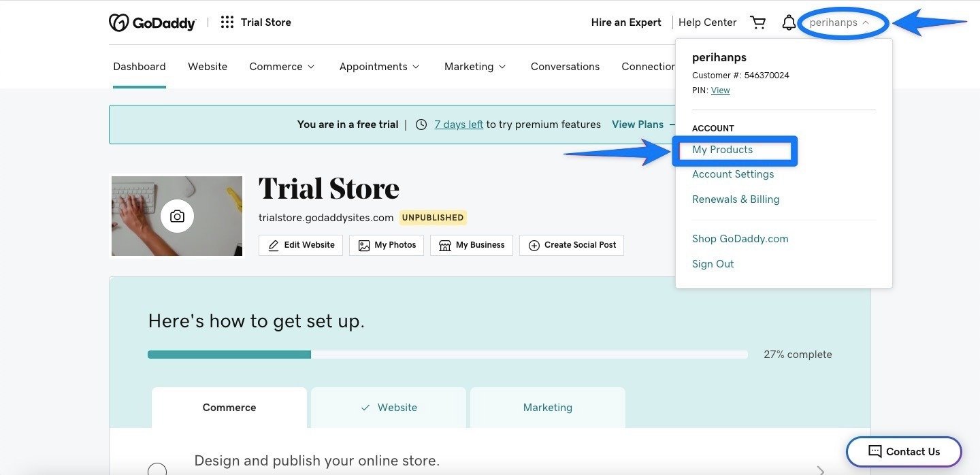
Task: Open the shopping cart icon
Action: (757, 22)
